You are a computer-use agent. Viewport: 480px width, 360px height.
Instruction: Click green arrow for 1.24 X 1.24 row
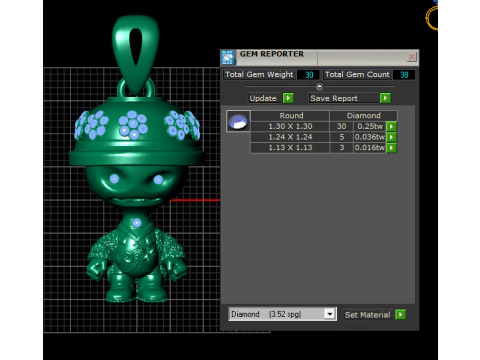[391, 137]
